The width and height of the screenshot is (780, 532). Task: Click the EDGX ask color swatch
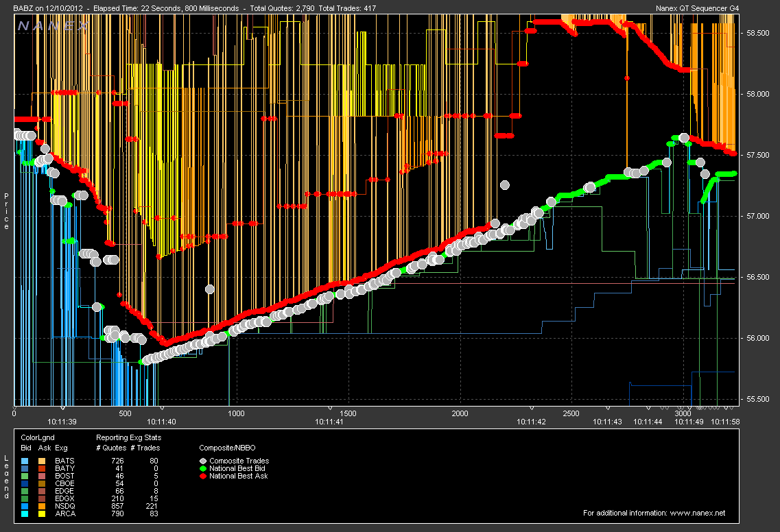point(42,498)
